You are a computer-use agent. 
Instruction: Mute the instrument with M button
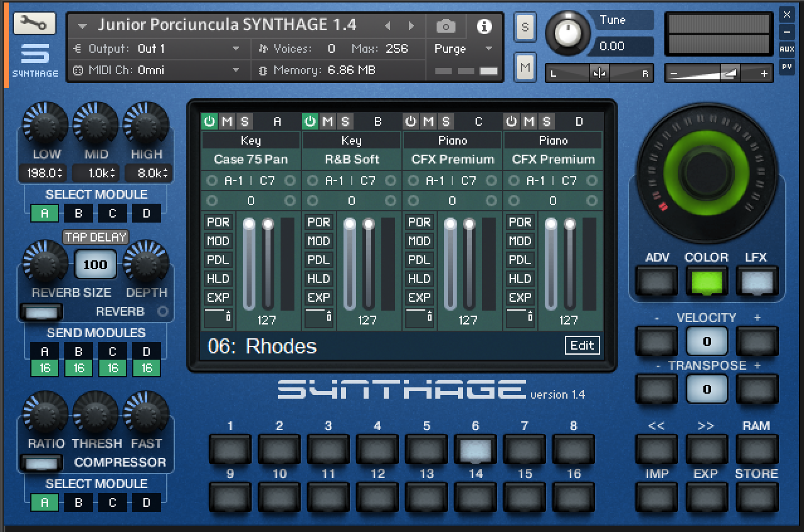(525, 67)
